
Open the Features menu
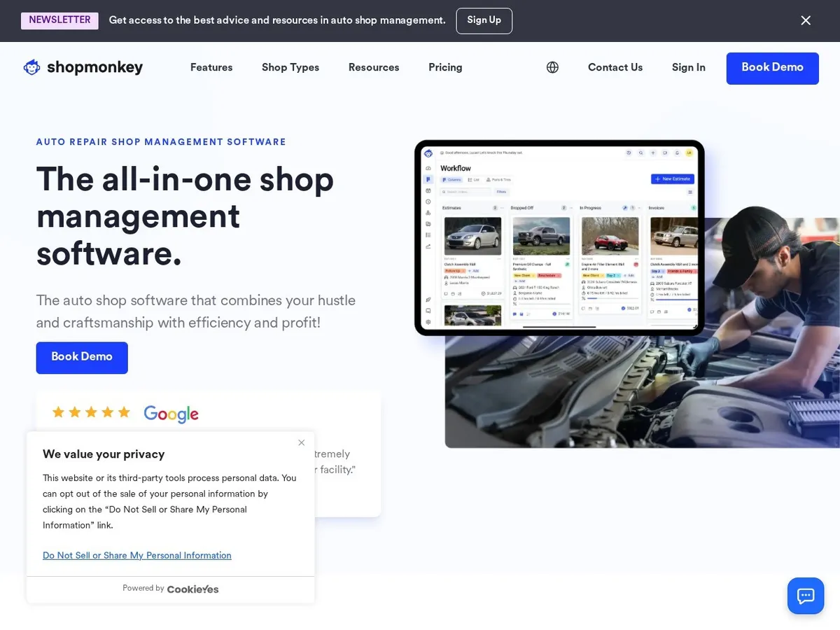tap(211, 67)
